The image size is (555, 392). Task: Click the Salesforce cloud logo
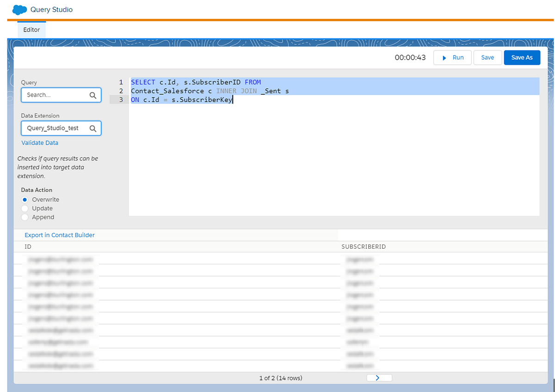point(19,9)
